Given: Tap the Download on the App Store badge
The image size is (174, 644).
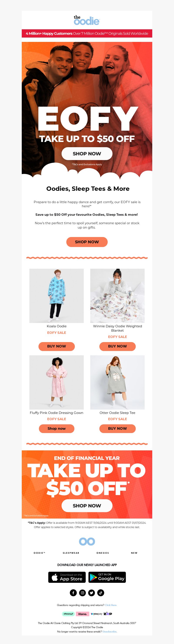Looking at the screenshot, I should pyautogui.click(x=67, y=577).
